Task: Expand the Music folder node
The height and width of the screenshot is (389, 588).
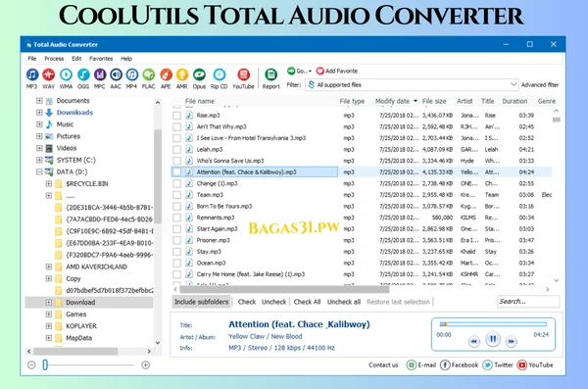Action: (39, 124)
